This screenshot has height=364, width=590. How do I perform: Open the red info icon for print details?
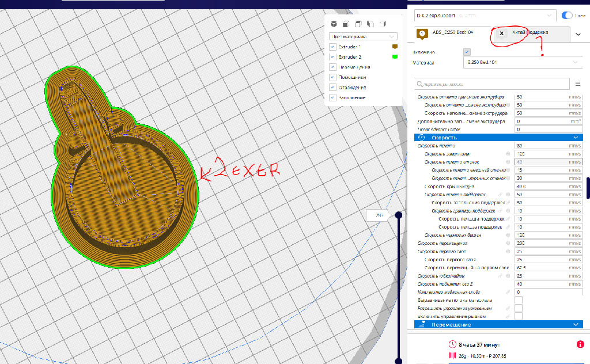point(580,344)
